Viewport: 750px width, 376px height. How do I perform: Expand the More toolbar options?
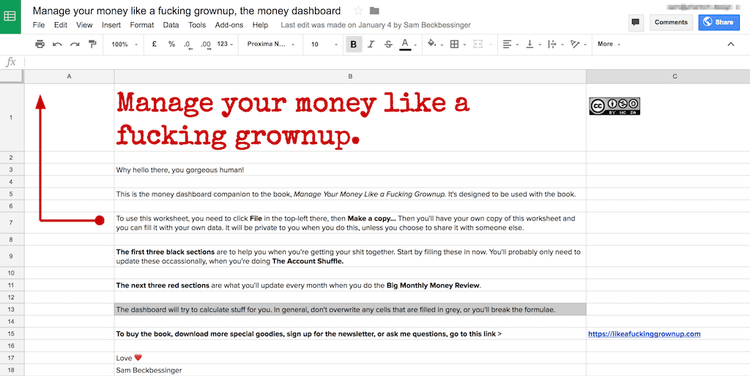(608, 44)
